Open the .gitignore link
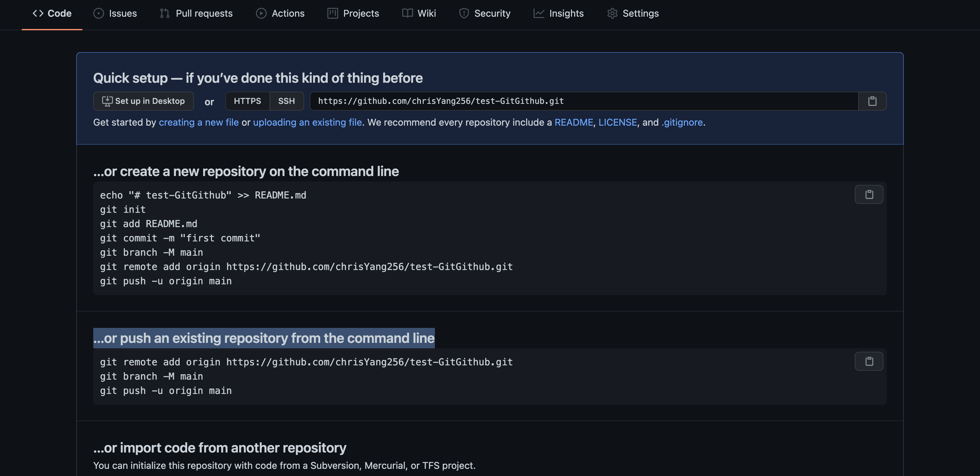 (682, 122)
